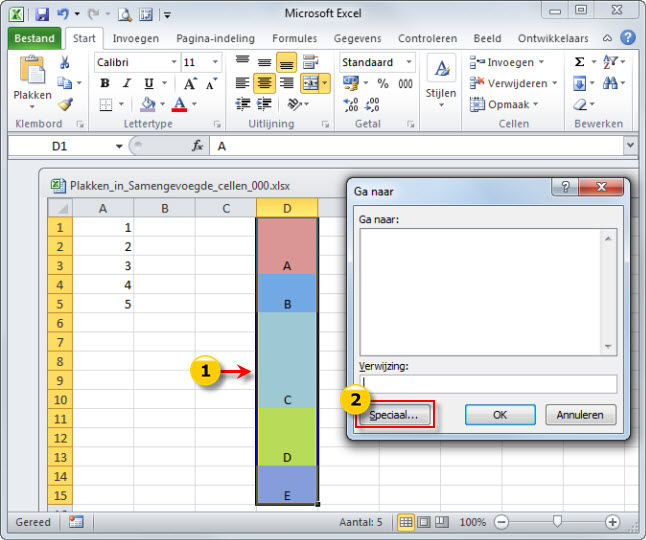Click the borders icon
Viewport: 646px width, 540px height.
coord(106,105)
